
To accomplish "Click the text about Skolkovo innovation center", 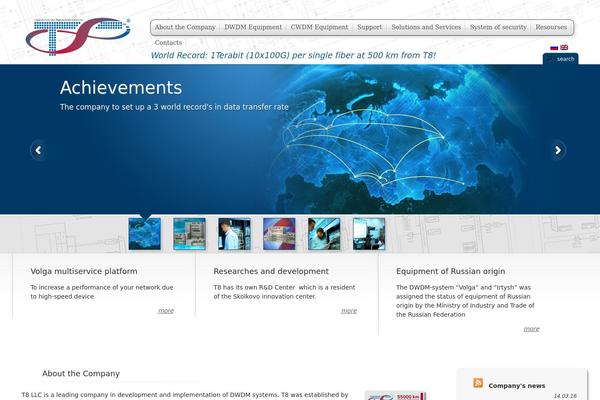I will click(x=284, y=292).
